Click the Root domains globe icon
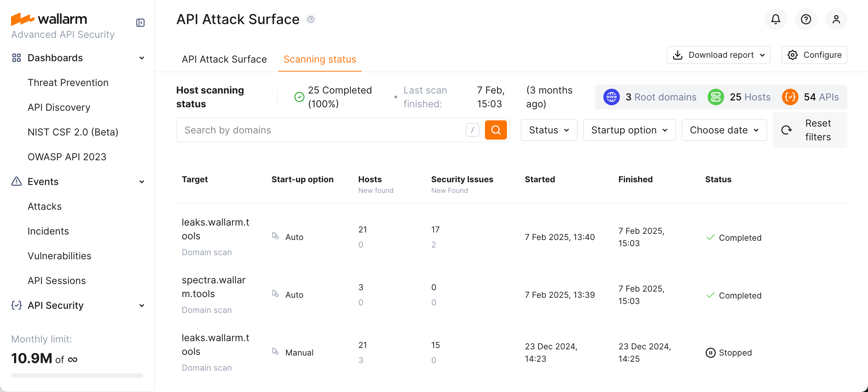Viewport: 868px width, 392px height. 611,97
